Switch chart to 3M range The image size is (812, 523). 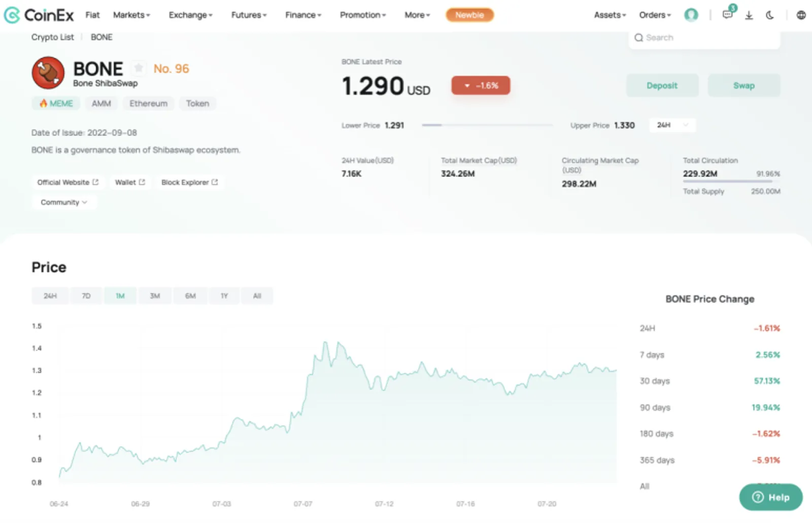155,296
